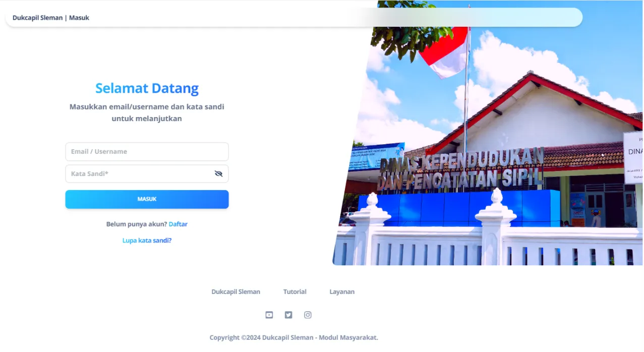
Task: Open the Dukcapil Sleman footer link
Action: (236, 291)
